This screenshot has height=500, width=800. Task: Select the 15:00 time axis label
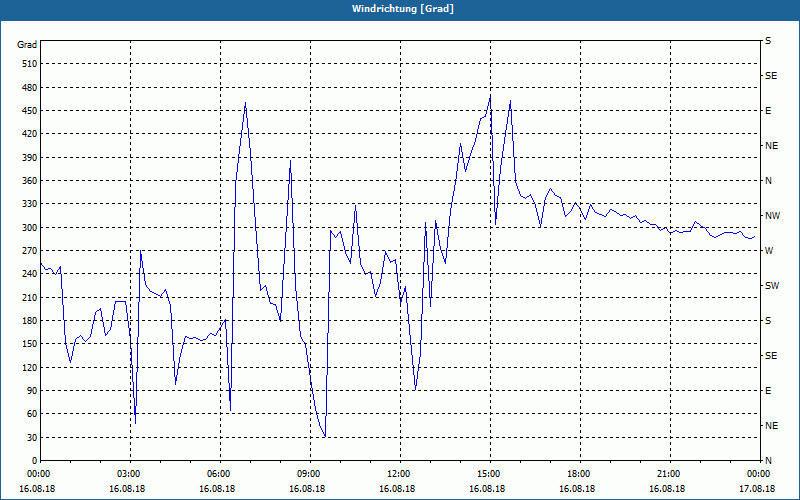pyautogui.click(x=490, y=474)
